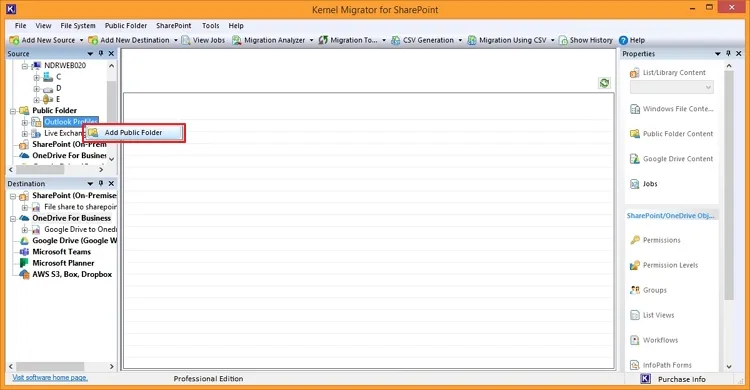This screenshot has width=750, height=390.
Task: Open the View menu
Action: point(43,26)
